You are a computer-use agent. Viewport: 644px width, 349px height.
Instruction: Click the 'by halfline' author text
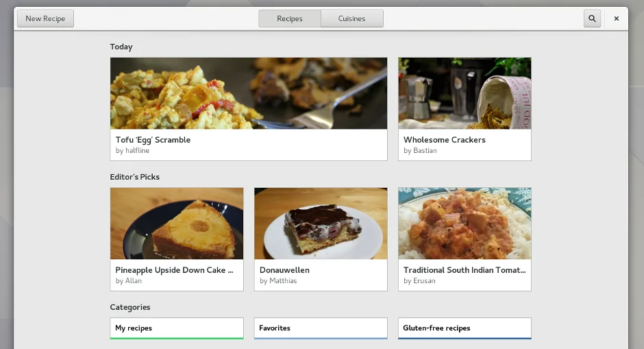(x=132, y=151)
